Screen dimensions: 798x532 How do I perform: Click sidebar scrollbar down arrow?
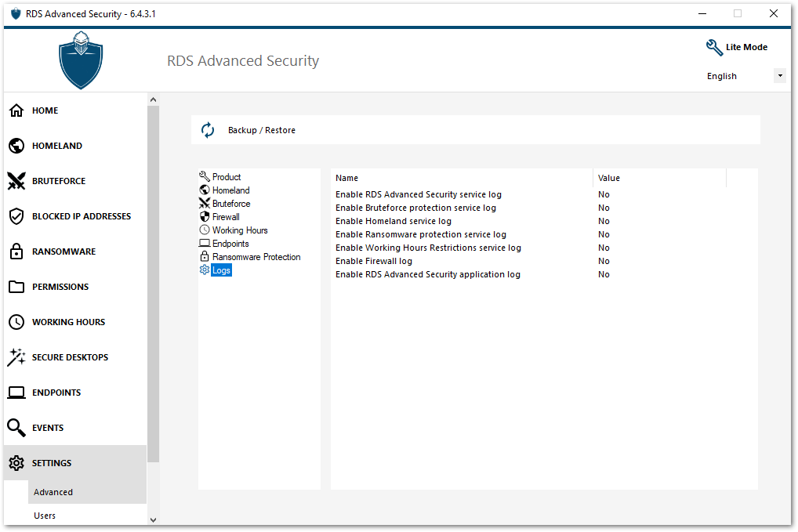(x=153, y=519)
